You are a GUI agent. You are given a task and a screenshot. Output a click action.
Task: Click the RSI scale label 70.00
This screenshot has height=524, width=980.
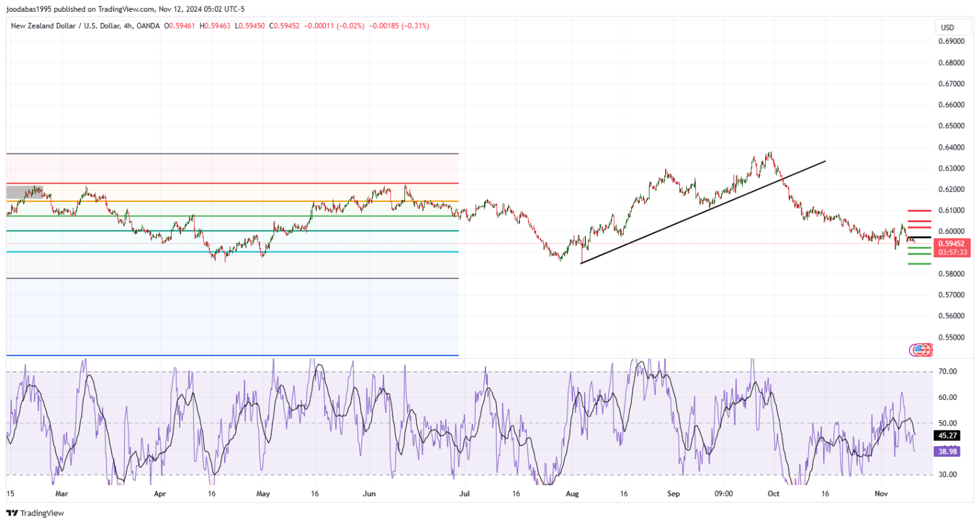click(x=948, y=371)
